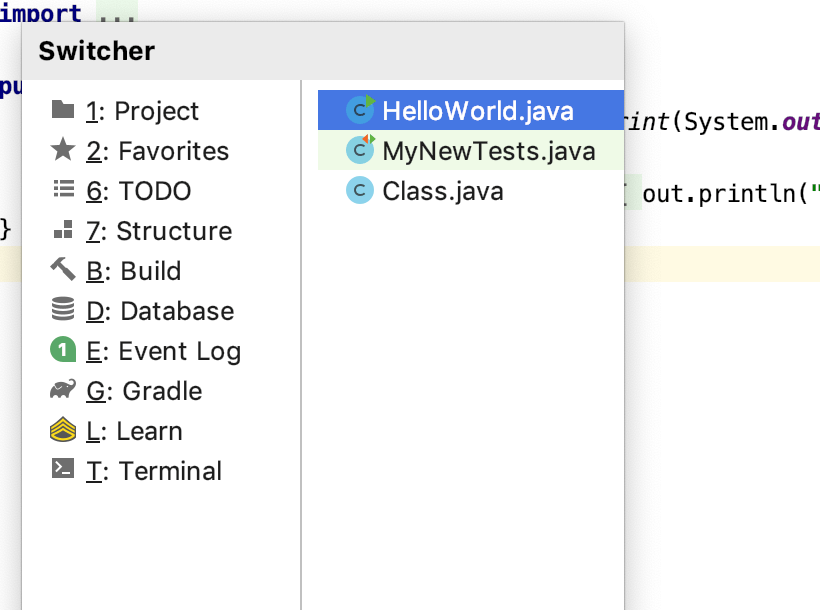Click the Favorites star icon
The width and height of the screenshot is (840, 610).
(63, 149)
